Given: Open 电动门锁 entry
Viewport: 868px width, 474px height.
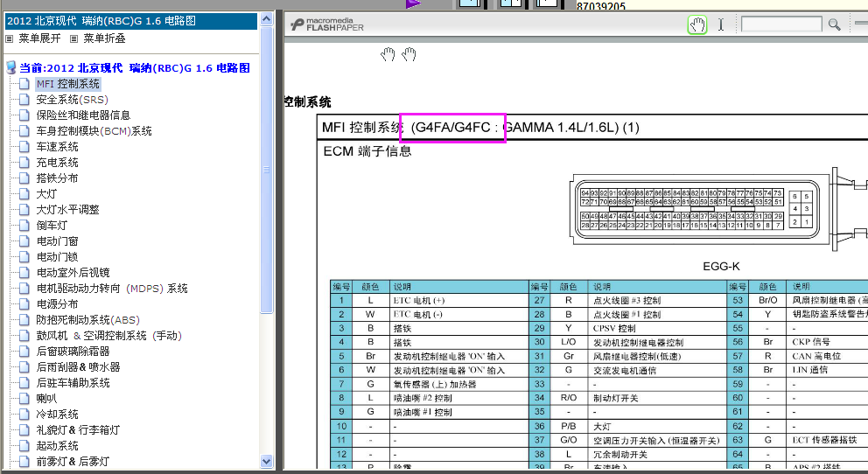Looking at the screenshot, I should [57, 256].
